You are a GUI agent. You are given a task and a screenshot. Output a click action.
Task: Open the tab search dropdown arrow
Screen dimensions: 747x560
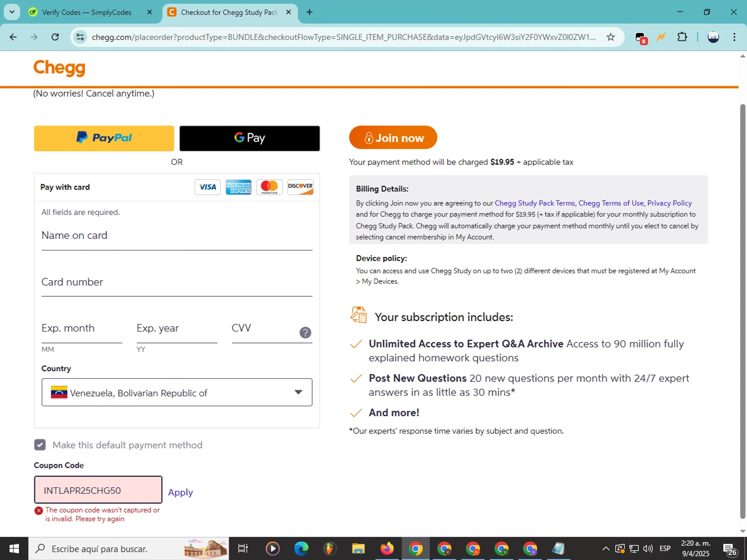click(x=11, y=12)
